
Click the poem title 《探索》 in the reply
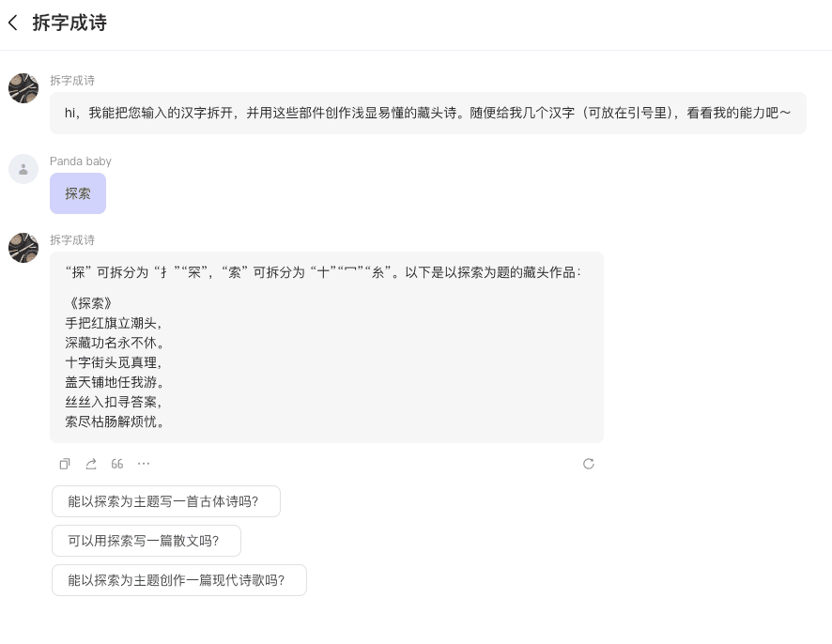click(x=91, y=303)
